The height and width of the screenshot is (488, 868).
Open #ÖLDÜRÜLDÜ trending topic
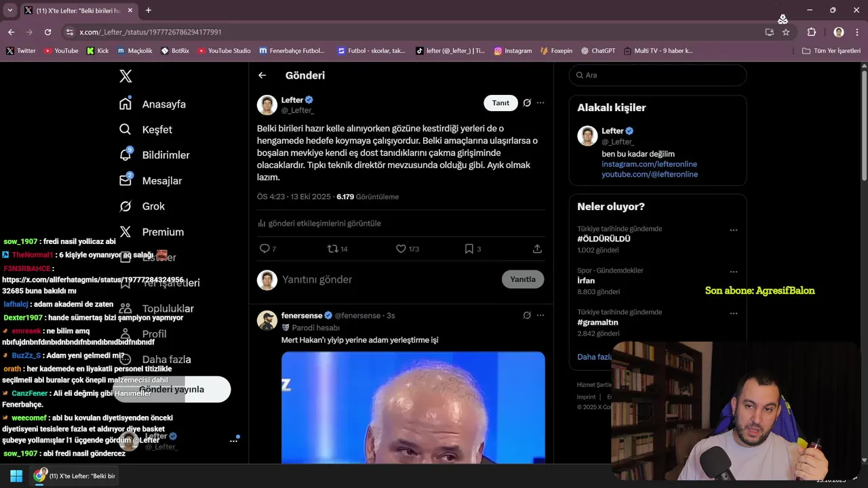[x=604, y=239]
